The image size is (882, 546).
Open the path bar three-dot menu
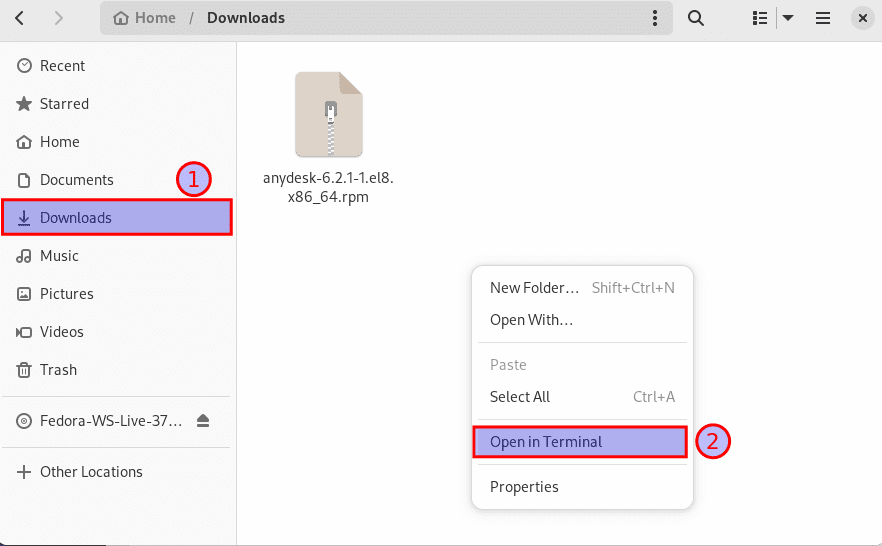click(x=655, y=18)
